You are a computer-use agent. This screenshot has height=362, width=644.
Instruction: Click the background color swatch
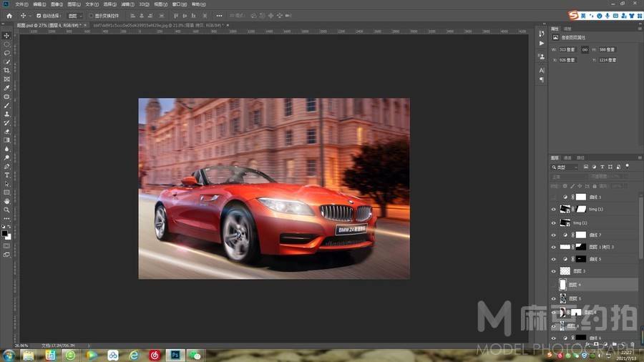tap(9, 238)
